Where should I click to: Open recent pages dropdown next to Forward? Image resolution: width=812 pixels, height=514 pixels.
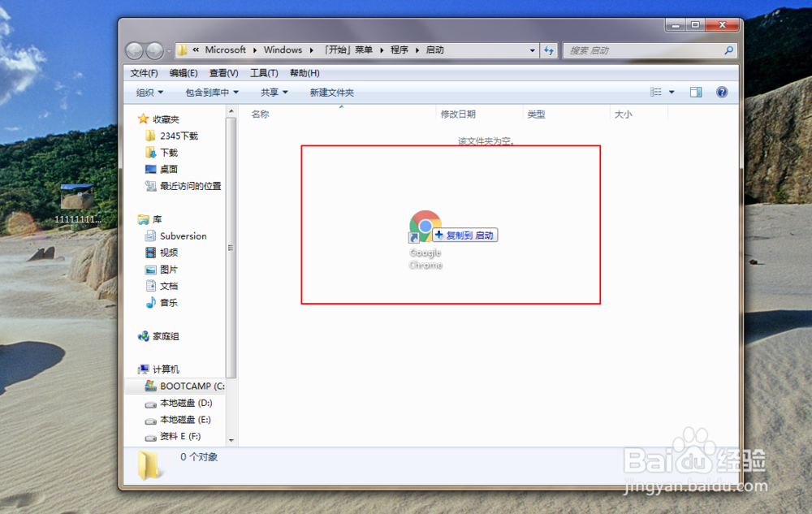[169, 51]
